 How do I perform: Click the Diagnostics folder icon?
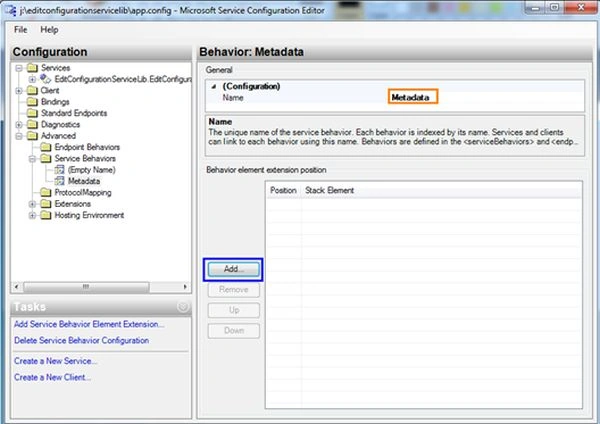(32, 125)
